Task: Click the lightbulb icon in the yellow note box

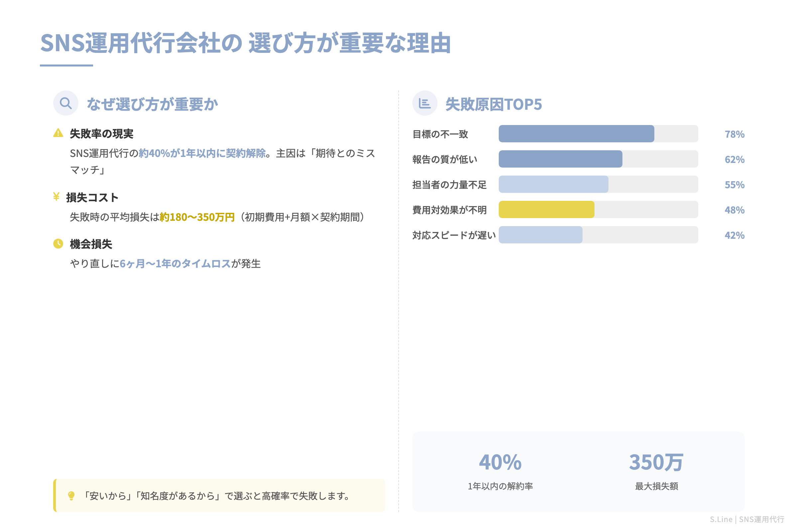Action: [71, 496]
